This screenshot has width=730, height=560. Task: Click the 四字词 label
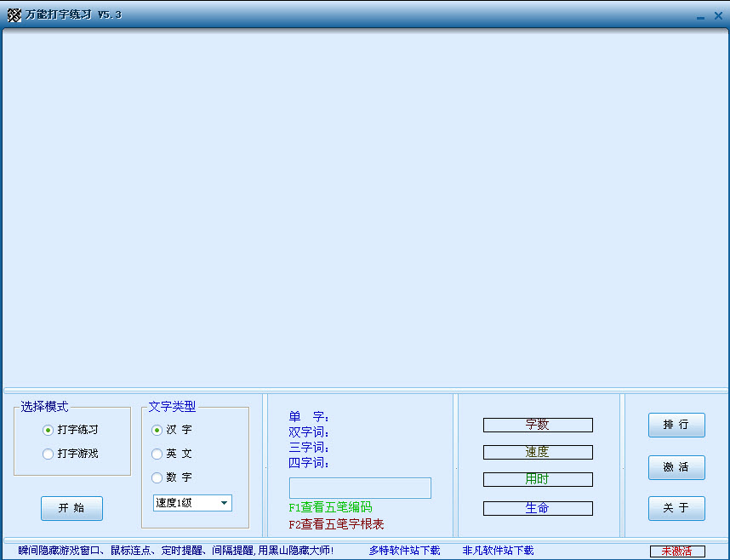[309, 463]
